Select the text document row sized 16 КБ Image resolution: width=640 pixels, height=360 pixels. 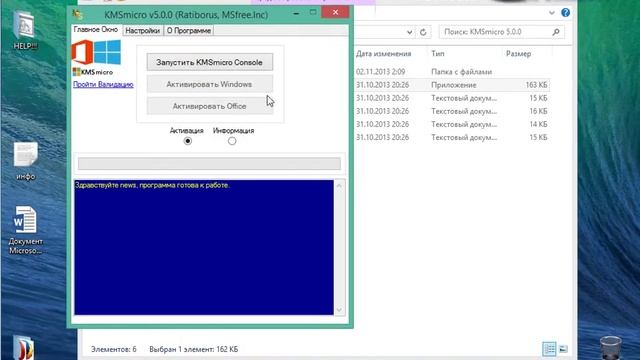click(x=452, y=111)
